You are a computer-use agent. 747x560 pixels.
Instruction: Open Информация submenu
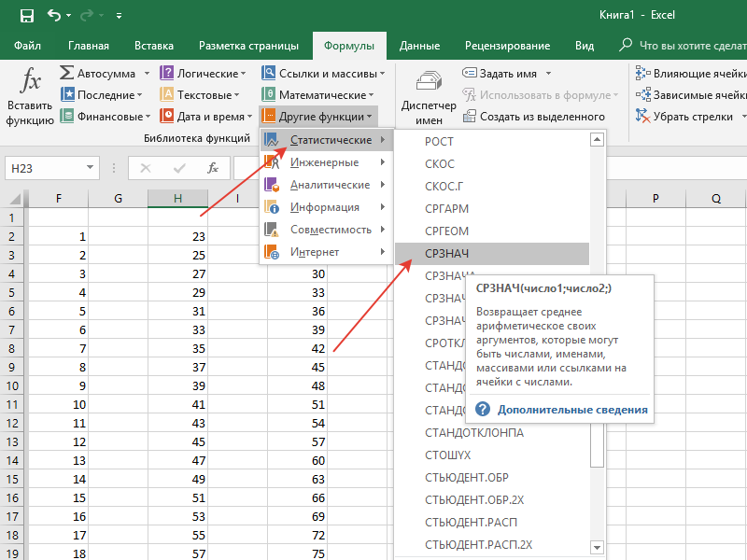point(326,207)
